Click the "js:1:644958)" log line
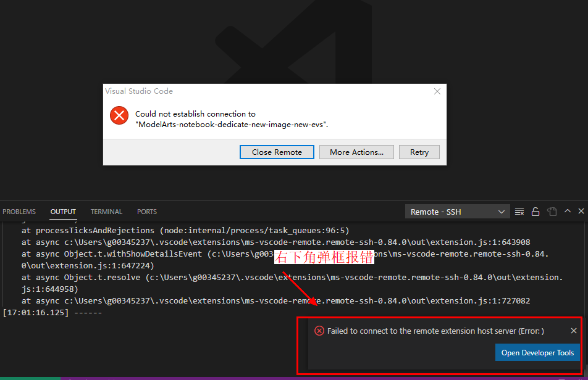588x380 pixels. pos(50,289)
